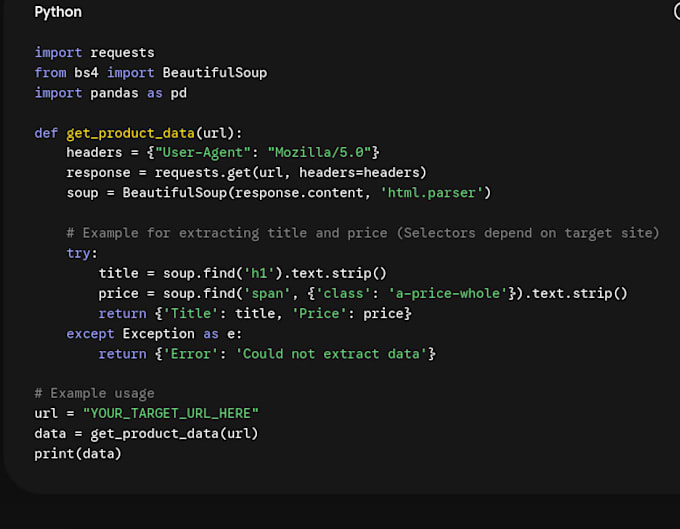Click the 'Example for extracting title' comment
Image resolution: width=680 pixels, height=529 pixels.
pos(363,233)
